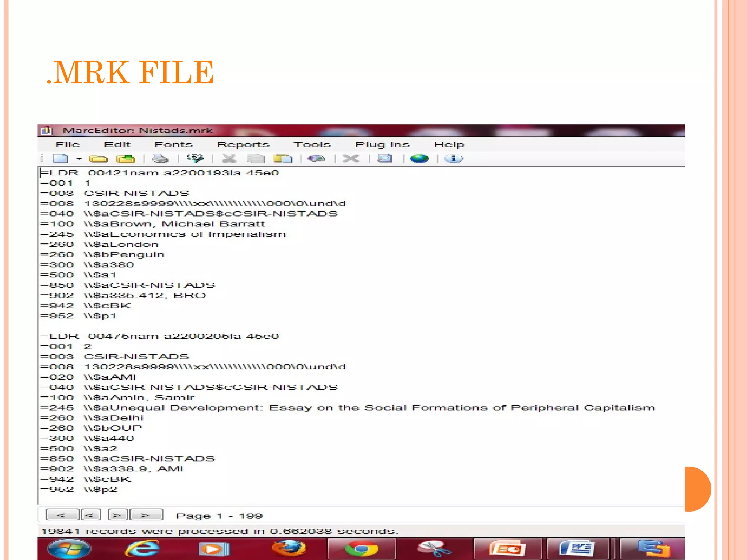Expand the New document dropdown arrow
Viewport: 747px width, 560px height.
tap(79, 159)
